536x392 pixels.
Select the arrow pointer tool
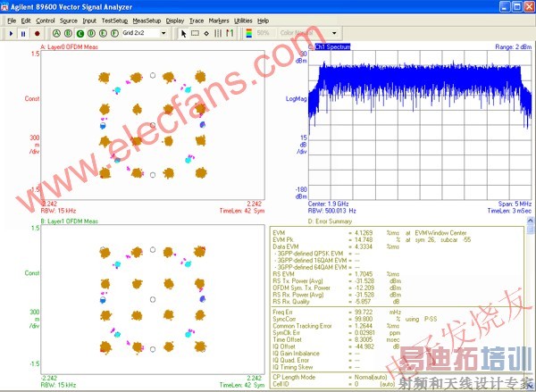(x=183, y=34)
